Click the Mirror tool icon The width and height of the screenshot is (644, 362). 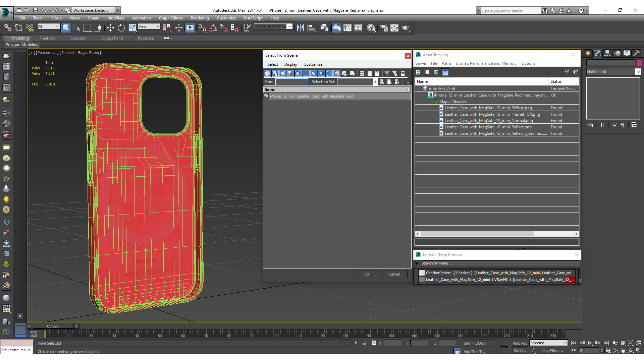point(300,28)
